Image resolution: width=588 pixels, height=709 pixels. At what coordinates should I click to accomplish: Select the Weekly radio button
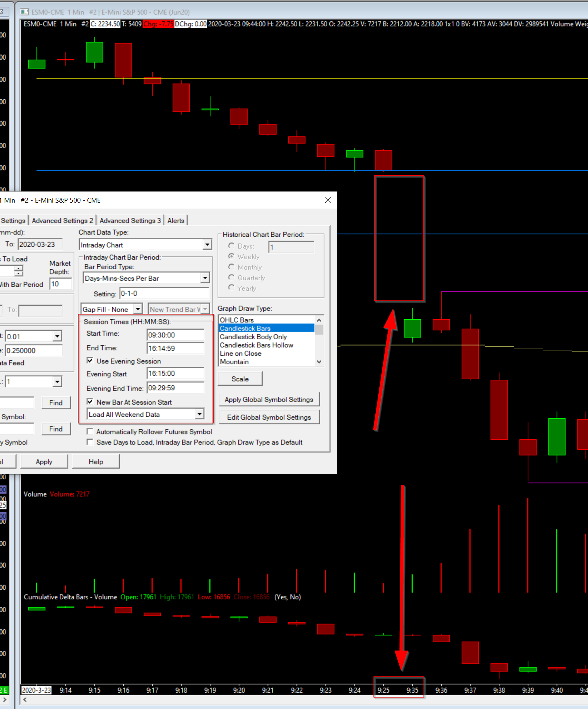click(x=231, y=256)
